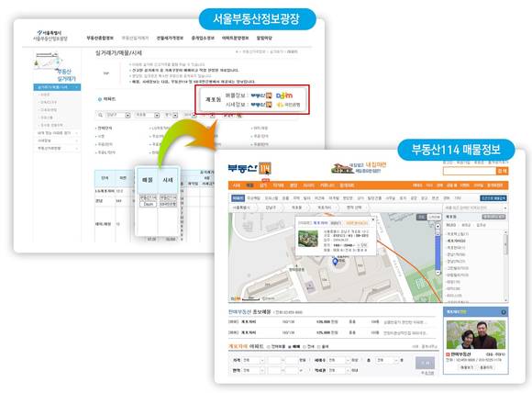Click the realtor couple photo
Screen dimensions: 532x393
click(476, 334)
